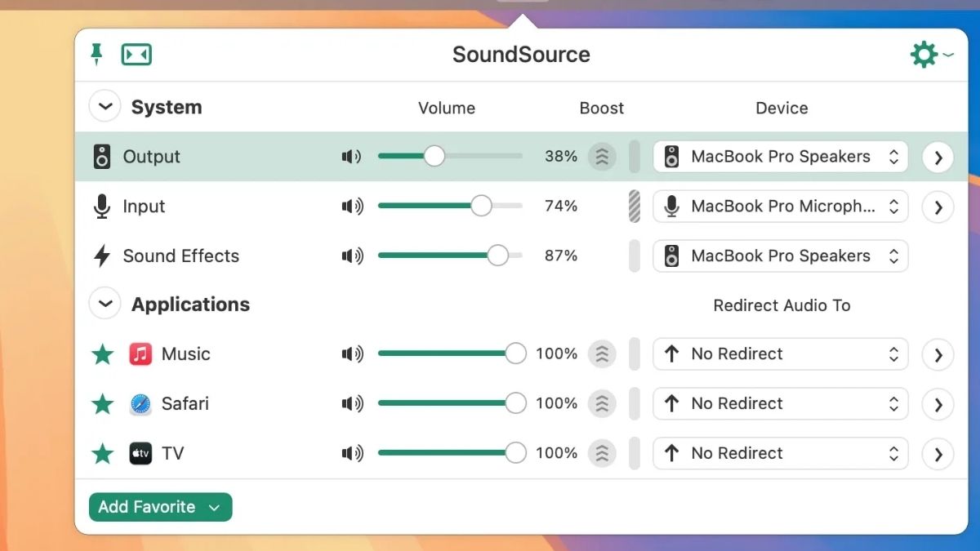Image resolution: width=980 pixels, height=551 pixels.
Task: Open the Output device dropdown
Action: 780,157
